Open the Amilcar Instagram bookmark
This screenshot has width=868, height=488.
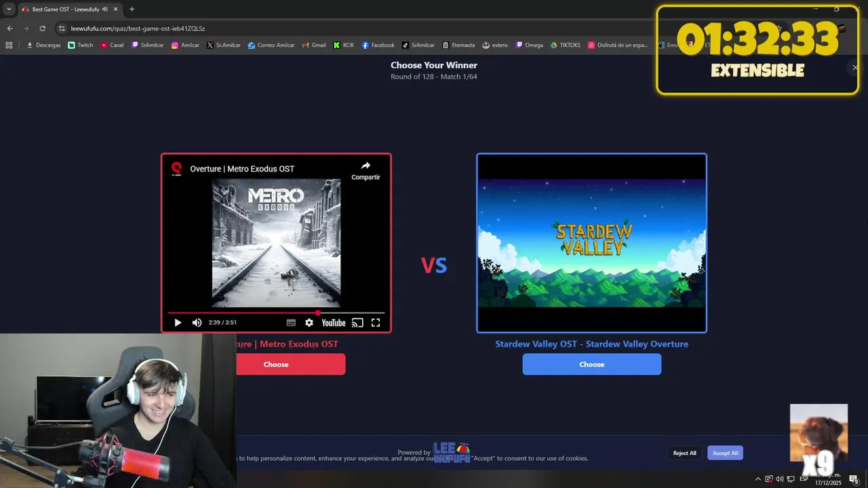185,45
